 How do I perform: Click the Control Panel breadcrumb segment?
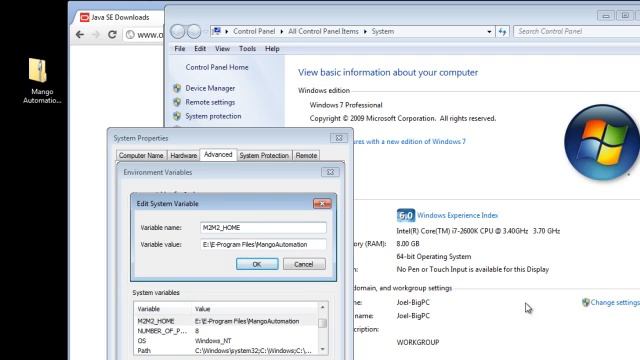254,31
